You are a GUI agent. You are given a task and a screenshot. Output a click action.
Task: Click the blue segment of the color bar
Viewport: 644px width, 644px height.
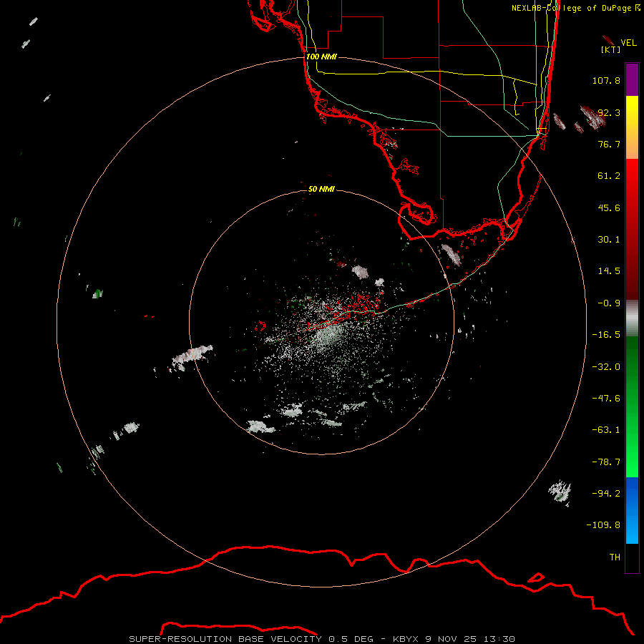(x=632, y=510)
